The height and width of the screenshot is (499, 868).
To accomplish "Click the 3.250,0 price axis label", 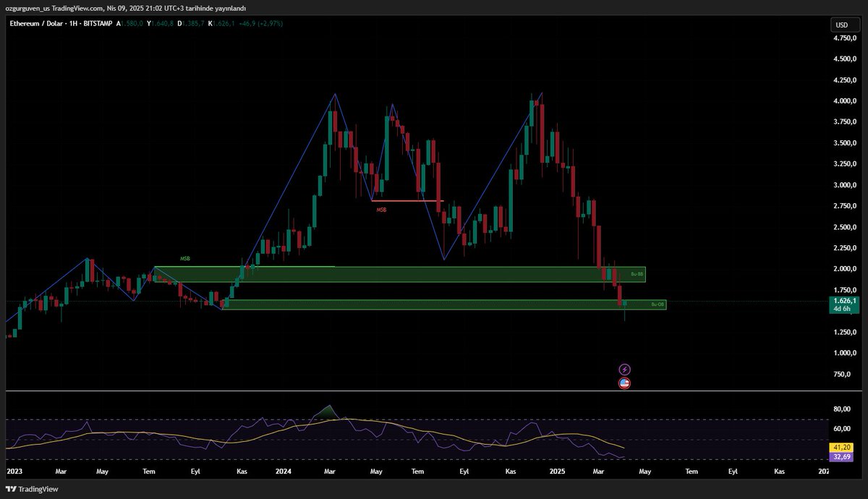I will click(845, 164).
